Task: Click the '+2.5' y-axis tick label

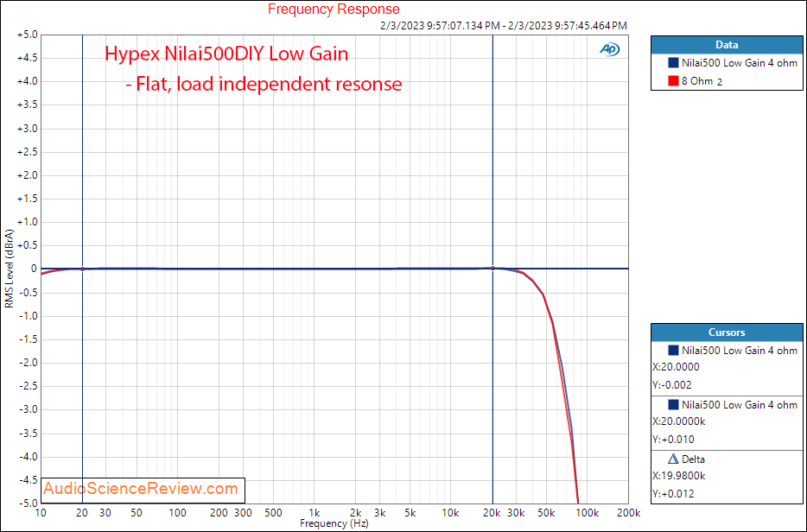Action: point(28,152)
